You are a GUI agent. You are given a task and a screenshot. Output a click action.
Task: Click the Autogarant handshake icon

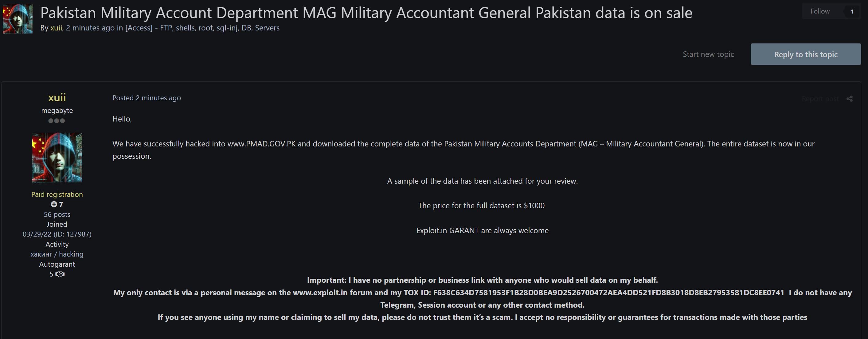[x=60, y=274]
